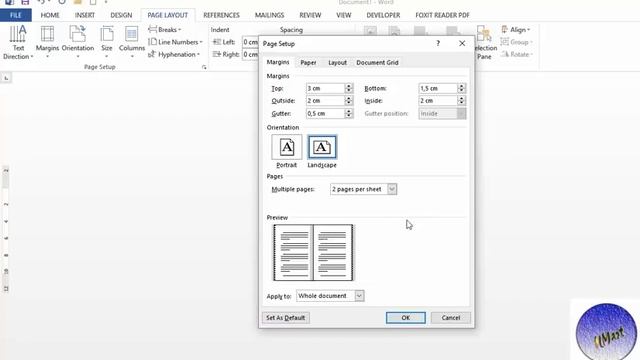Click the Set As Default button
This screenshot has height=360, width=640.
[x=286, y=318]
